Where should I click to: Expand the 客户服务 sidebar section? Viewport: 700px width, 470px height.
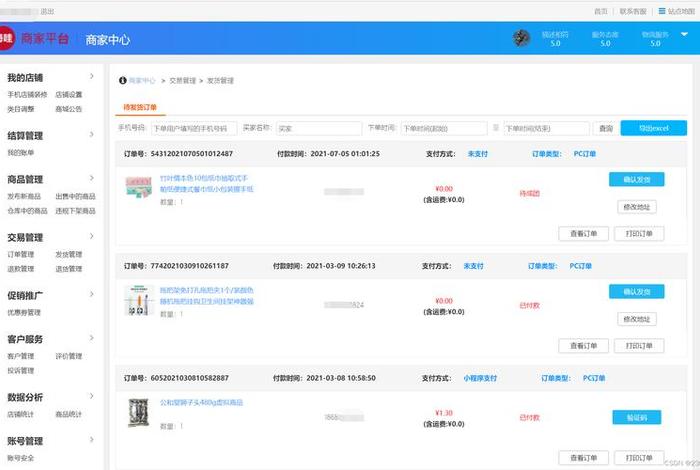[x=91, y=338]
